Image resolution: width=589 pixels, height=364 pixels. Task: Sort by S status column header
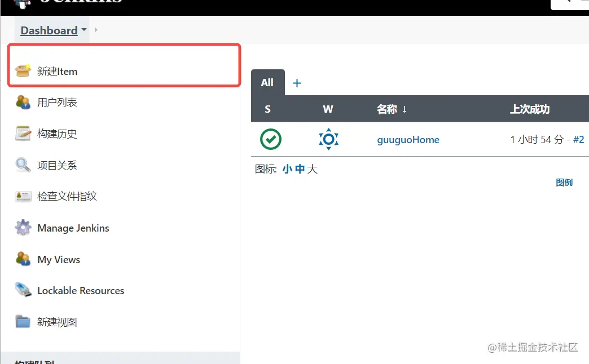pyautogui.click(x=267, y=109)
